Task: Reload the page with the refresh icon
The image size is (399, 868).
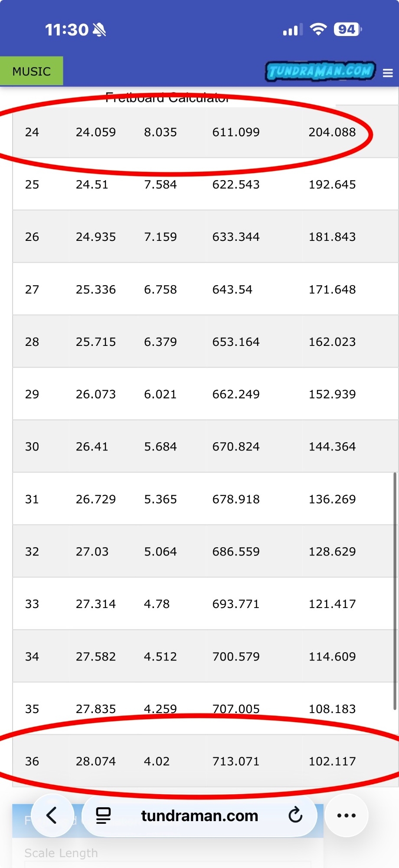Action: (295, 815)
